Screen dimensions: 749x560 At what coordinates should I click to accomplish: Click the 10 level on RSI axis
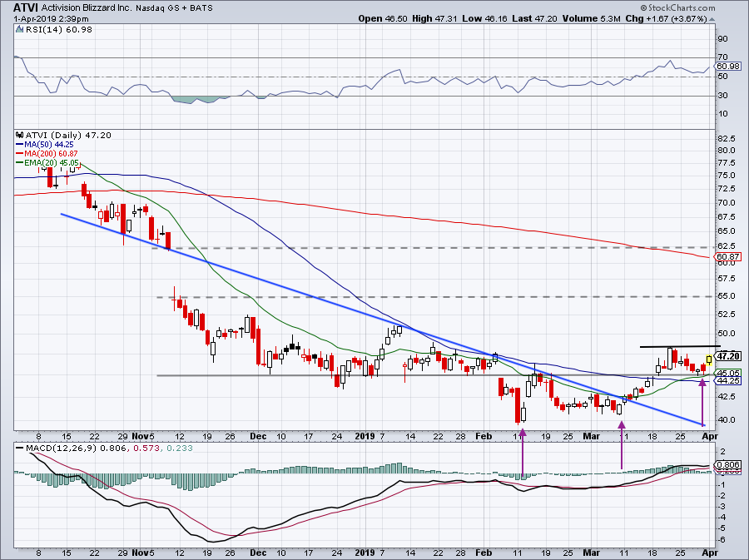point(722,114)
